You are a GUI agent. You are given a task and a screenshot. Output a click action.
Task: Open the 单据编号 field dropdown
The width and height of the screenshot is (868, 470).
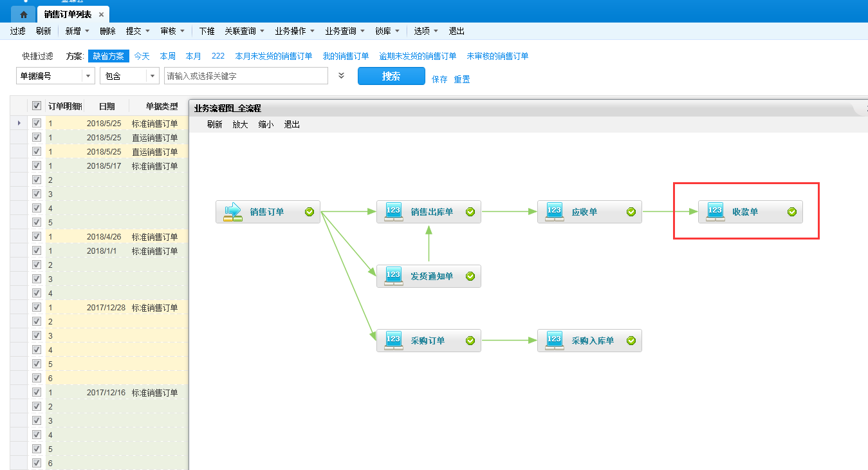point(88,76)
